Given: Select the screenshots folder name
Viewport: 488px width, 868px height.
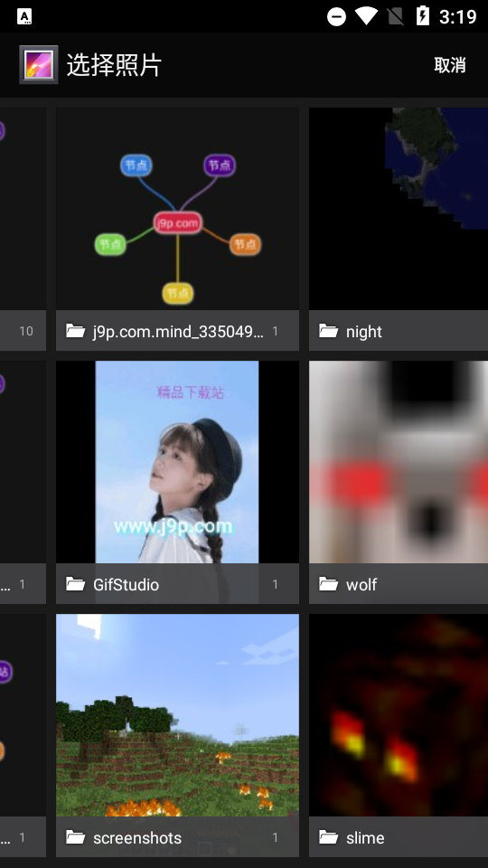Looking at the screenshot, I should coord(137,837).
